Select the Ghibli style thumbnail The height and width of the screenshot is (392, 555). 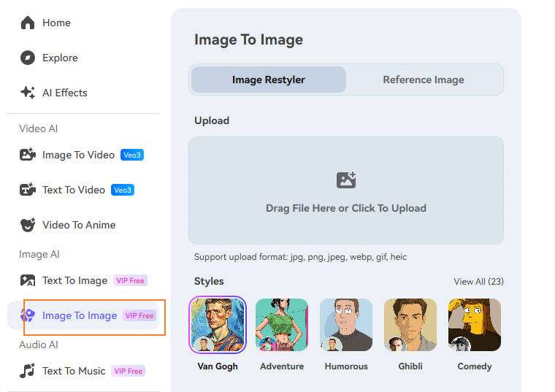point(410,325)
